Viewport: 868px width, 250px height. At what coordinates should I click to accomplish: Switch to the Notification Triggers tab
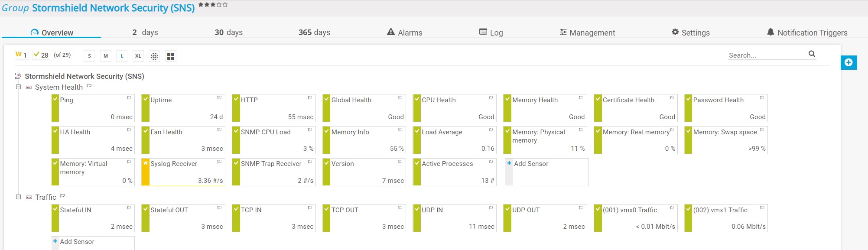[x=807, y=32]
